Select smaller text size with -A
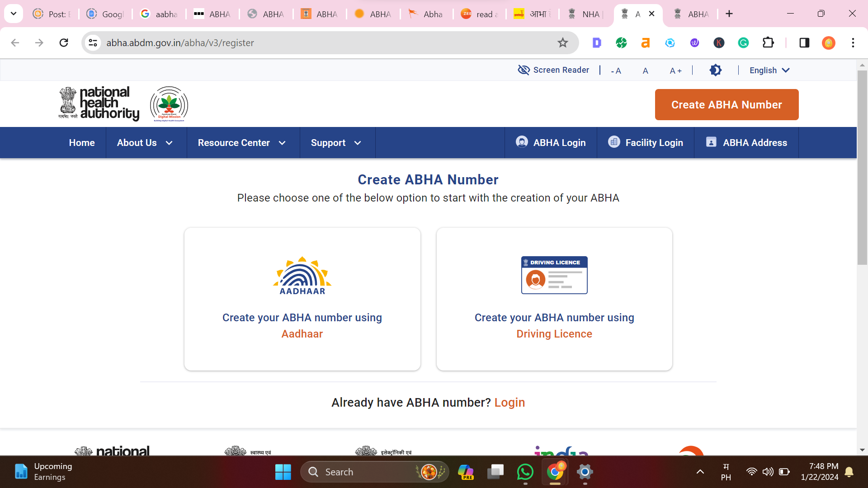 pyautogui.click(x=616, y=70)
